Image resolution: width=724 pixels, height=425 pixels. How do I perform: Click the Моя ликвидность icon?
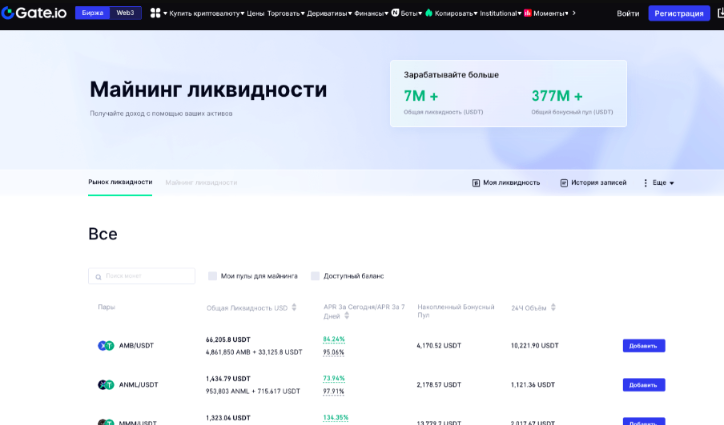(x=476, y=183)
